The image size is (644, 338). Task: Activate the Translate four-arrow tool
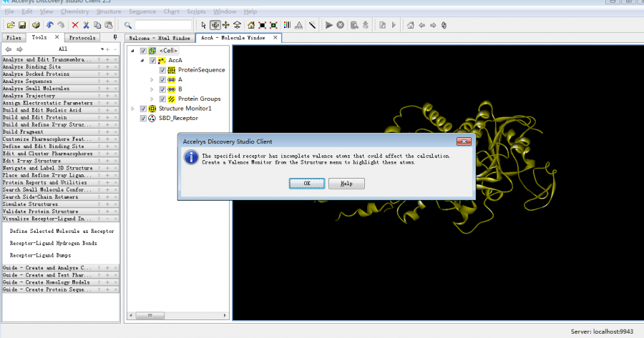click(x=226, y=25)
